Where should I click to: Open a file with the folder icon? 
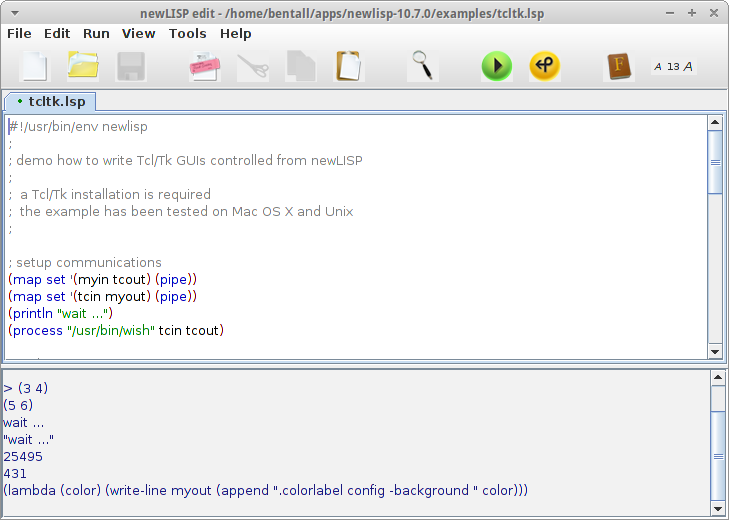[x=82, y=67]
